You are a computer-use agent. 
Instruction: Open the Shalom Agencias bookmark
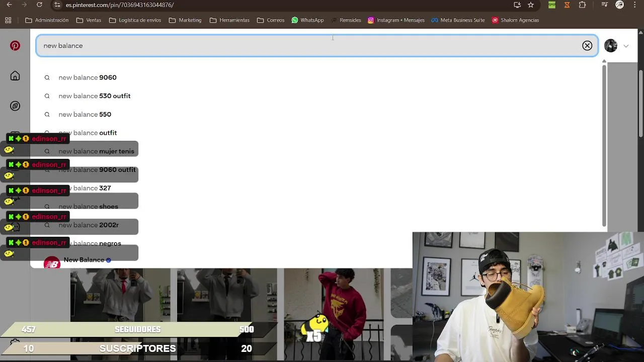coord(515,20)
